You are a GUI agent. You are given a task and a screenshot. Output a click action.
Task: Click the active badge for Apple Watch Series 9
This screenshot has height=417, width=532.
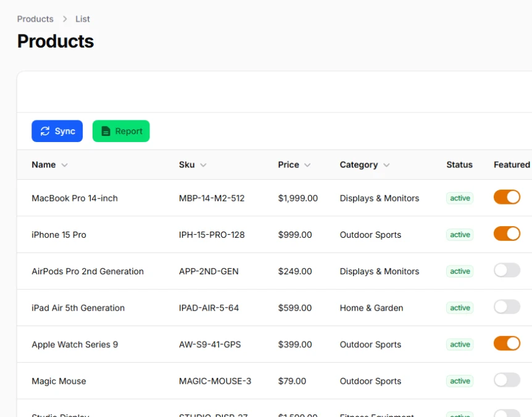460,345
